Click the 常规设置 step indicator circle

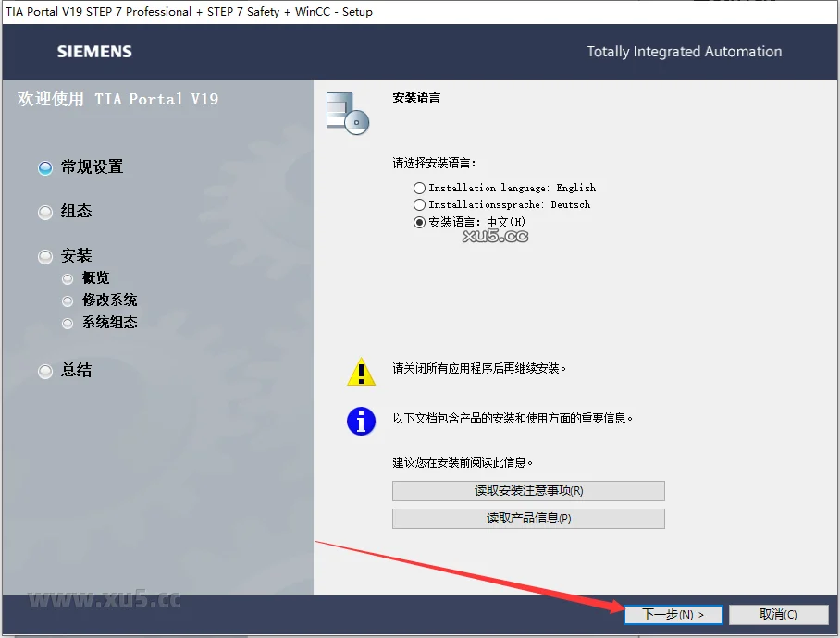pos(44,167)
